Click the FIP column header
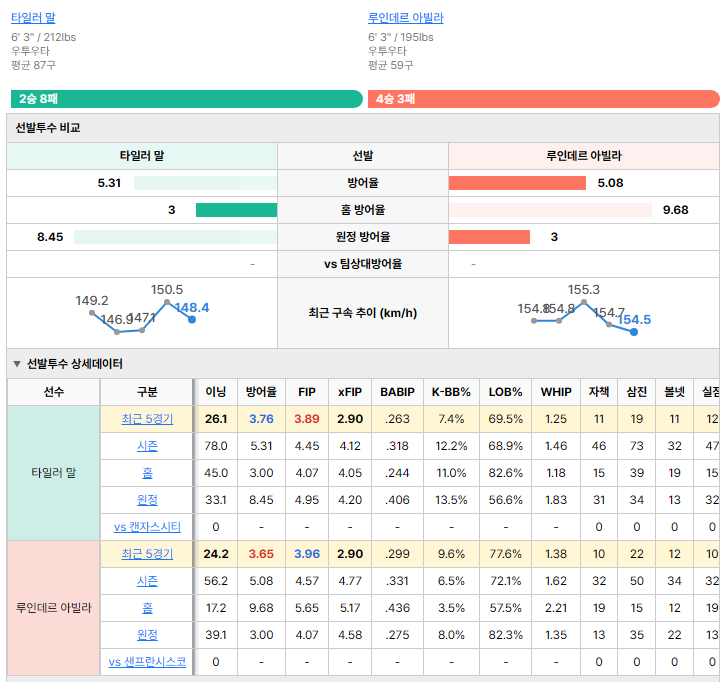726x682 pixels. coord(307,392)
